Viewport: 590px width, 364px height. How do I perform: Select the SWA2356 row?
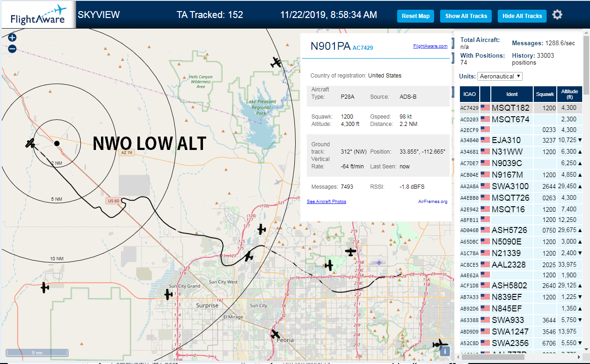click(521, 343)
